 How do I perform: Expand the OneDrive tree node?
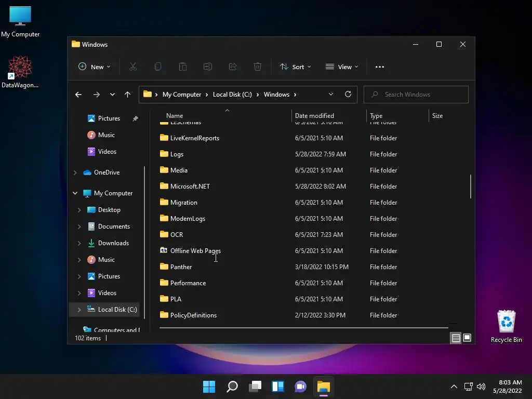click(75, 172)
